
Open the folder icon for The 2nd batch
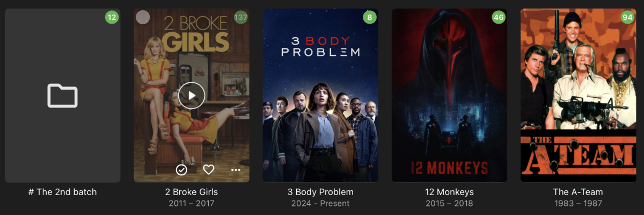(x=63, y=96)
